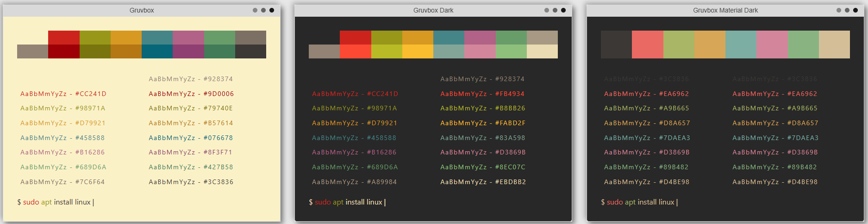868x224 pixels.
Task: Click the light green #8EC07C swatch in Gruvbox Dark
Action: click(511, 51)
